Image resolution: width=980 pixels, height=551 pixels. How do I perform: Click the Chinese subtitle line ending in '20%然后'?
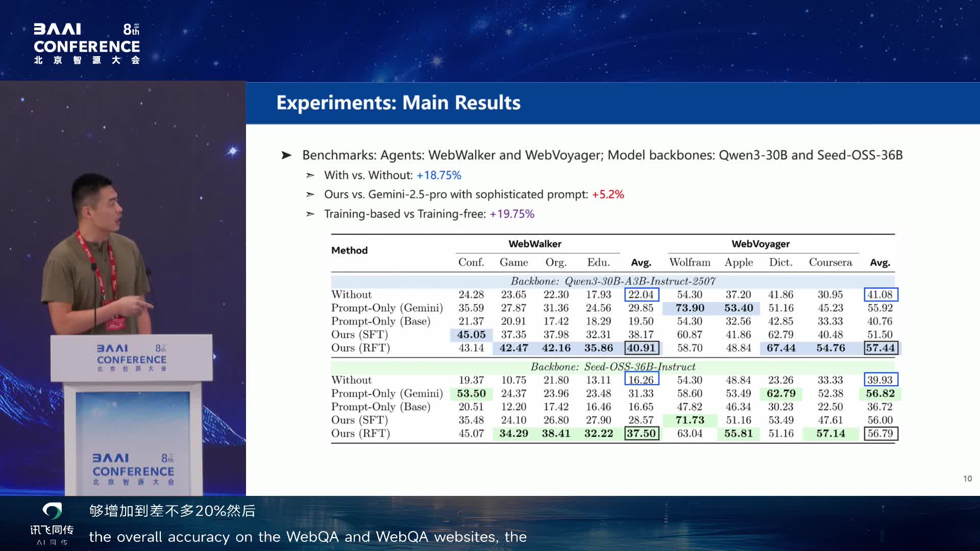tap(173, 511)
